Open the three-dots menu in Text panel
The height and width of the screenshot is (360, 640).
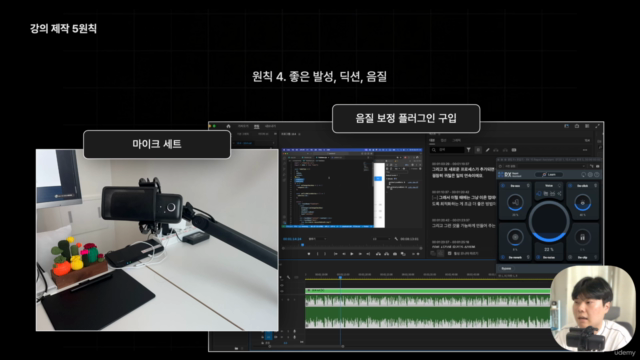pos(585,150)
